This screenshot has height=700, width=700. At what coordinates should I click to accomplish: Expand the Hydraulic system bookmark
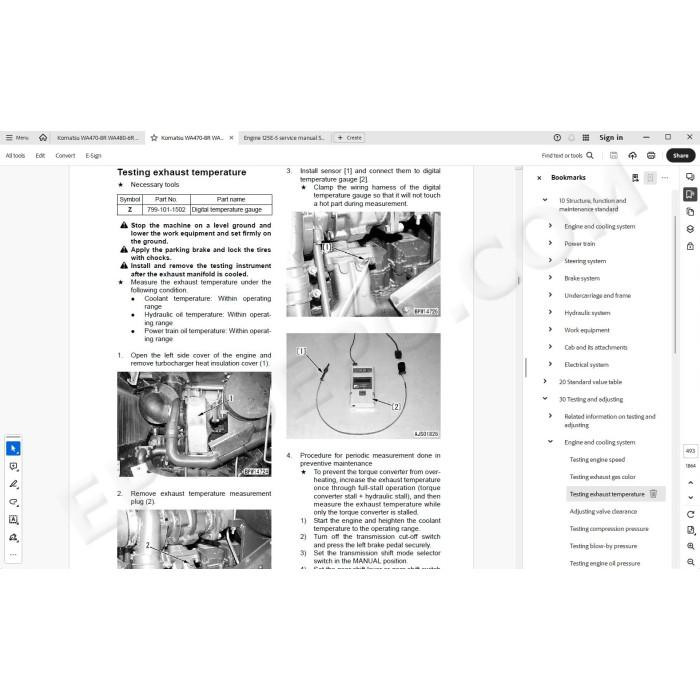[550, 312]
